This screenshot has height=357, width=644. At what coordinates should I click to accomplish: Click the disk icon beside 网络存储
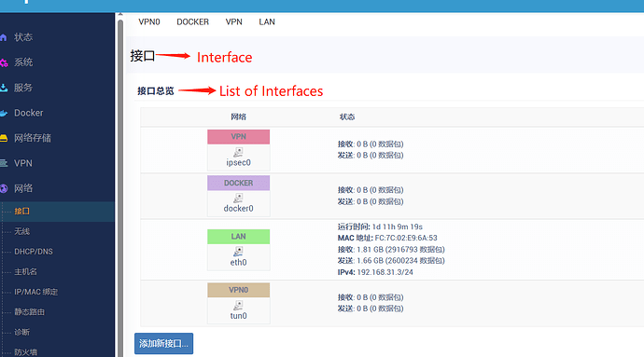click(4, 138)
